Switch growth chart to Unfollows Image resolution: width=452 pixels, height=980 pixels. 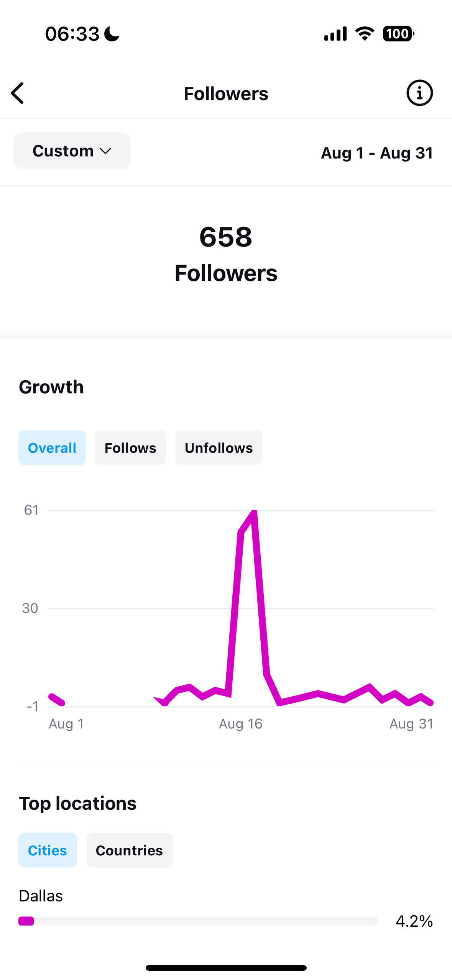219,448
